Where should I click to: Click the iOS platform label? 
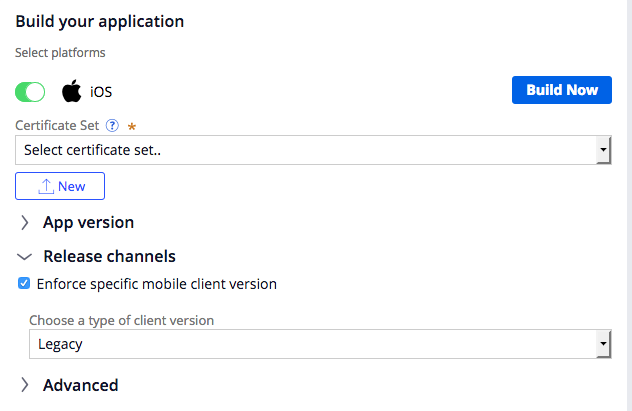pos(101,92)
